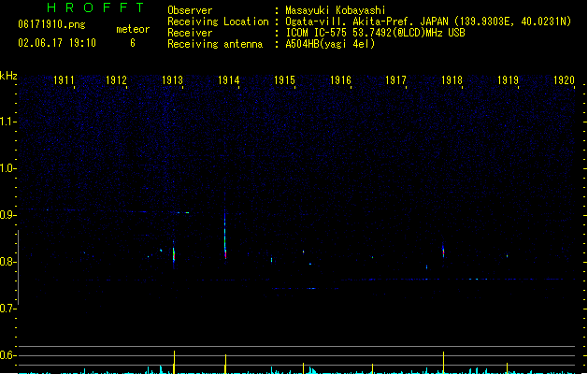Click the HROFFT title text

click(95, 7)
